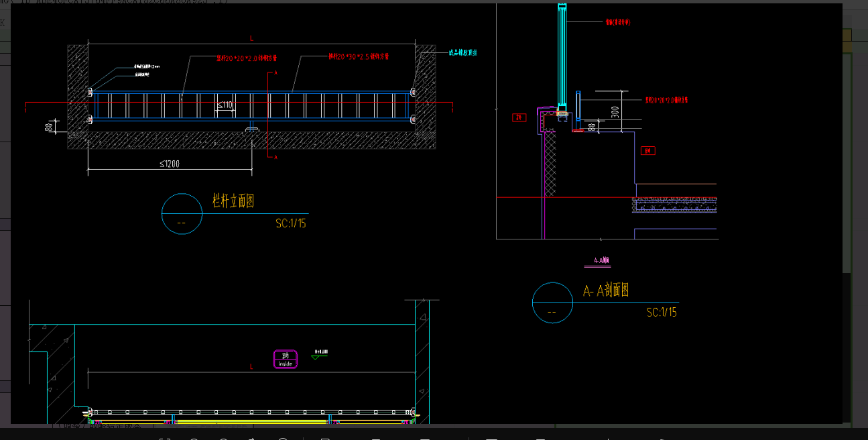This screenshot has width=868, height=440.
Task: Select red annotation right of 300 dimension
Action: point(667,100)
